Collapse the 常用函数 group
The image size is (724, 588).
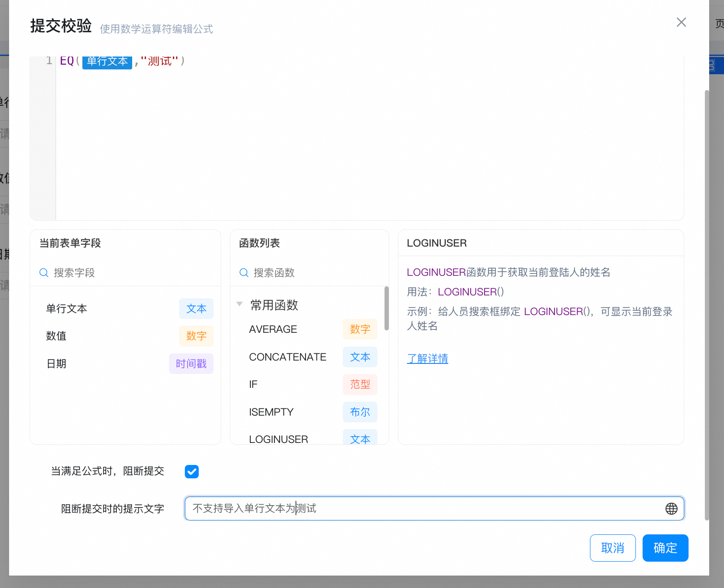coord(239,304)
